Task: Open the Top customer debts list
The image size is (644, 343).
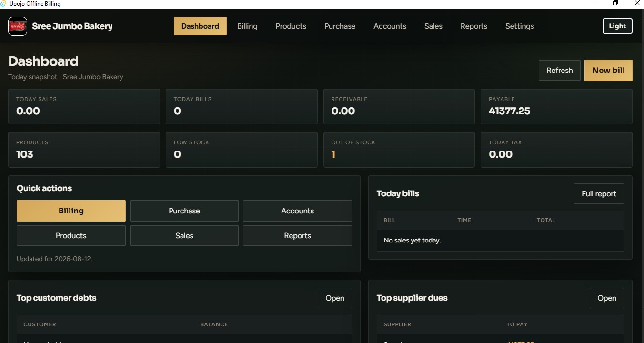Action: click(334, 298)
